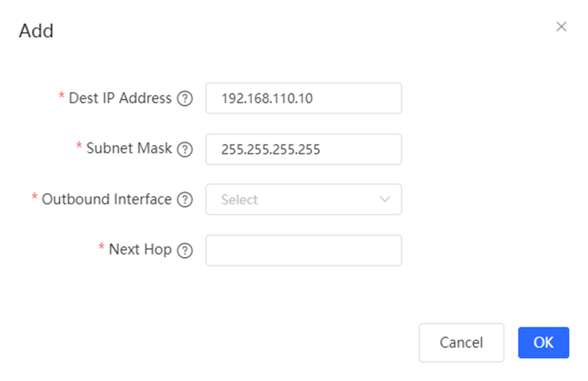The height and width of the screenshot is (381, 588).
Task: Click the Select placeholder text
Action: point(239,200)
